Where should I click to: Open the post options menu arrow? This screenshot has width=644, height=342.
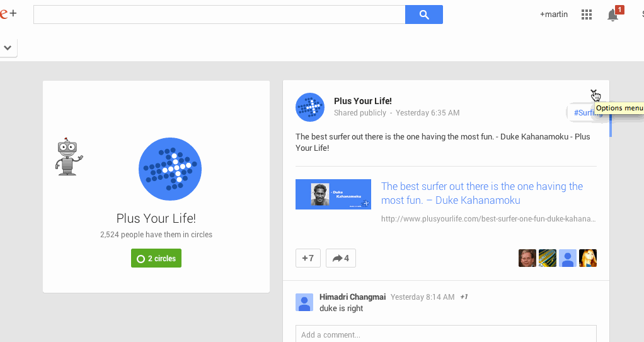click(x=594, y=92)
